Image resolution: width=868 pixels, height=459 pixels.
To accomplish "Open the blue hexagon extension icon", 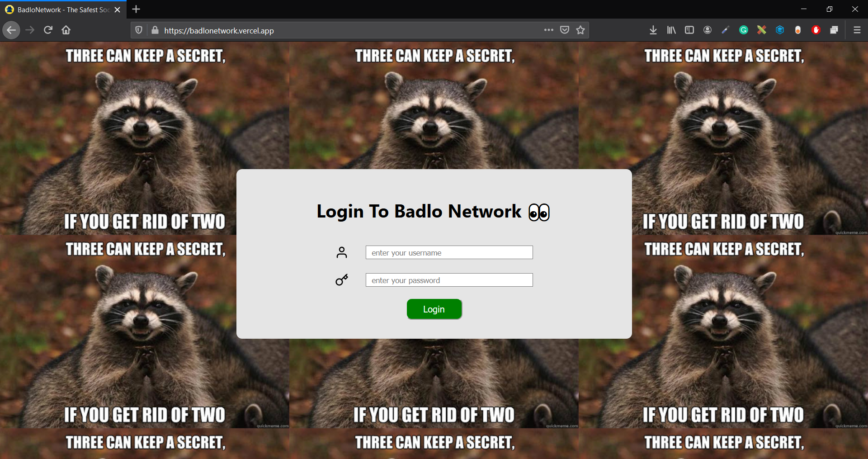I will tap(780, 30).
